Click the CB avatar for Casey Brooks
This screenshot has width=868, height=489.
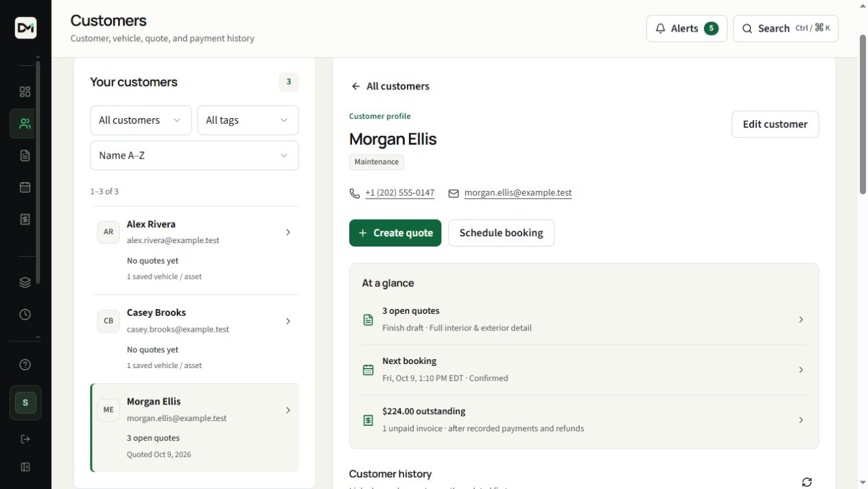[x=108, y=321]
